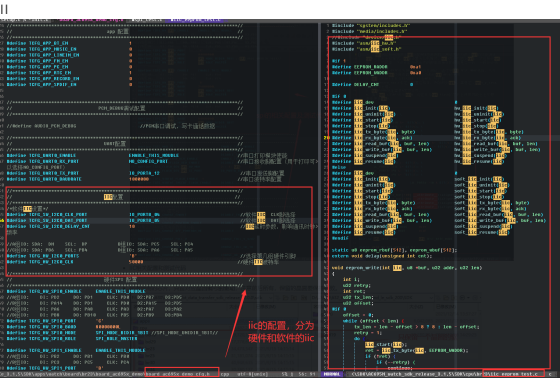Click iic_eeprom_test.c filename in right status line
The height and width of the screenshot is (378, 560).
coord(513,374)
